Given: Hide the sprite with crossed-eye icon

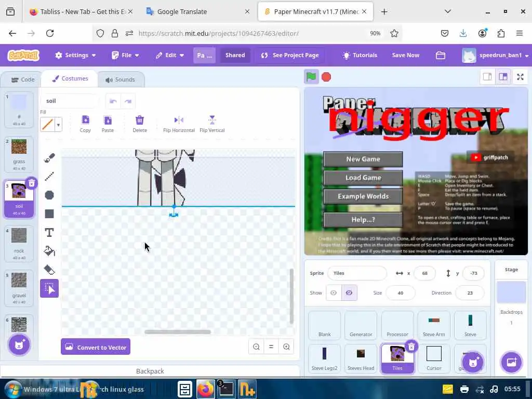Looking at the screenshot, I should click(349, 293).
